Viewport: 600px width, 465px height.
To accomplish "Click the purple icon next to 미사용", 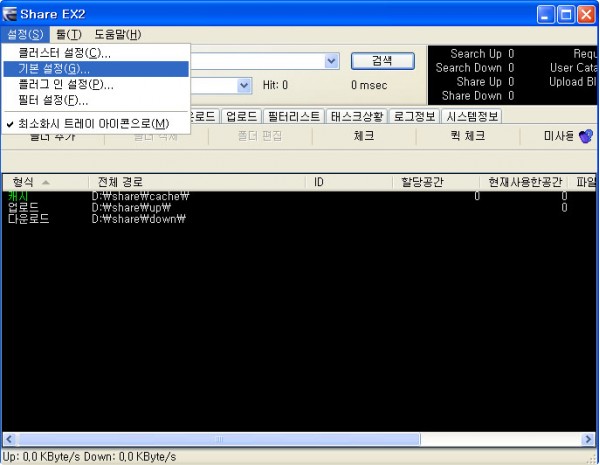I will point(586,136).
